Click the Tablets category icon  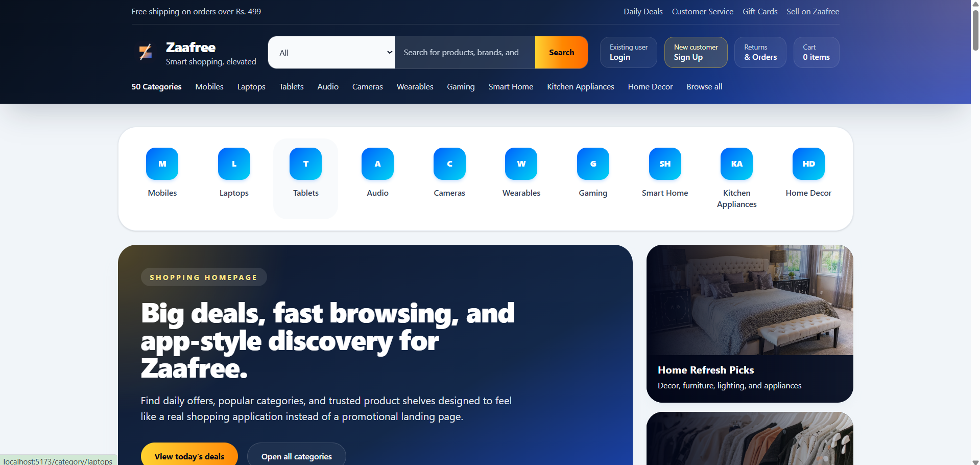tap(305, 164)
